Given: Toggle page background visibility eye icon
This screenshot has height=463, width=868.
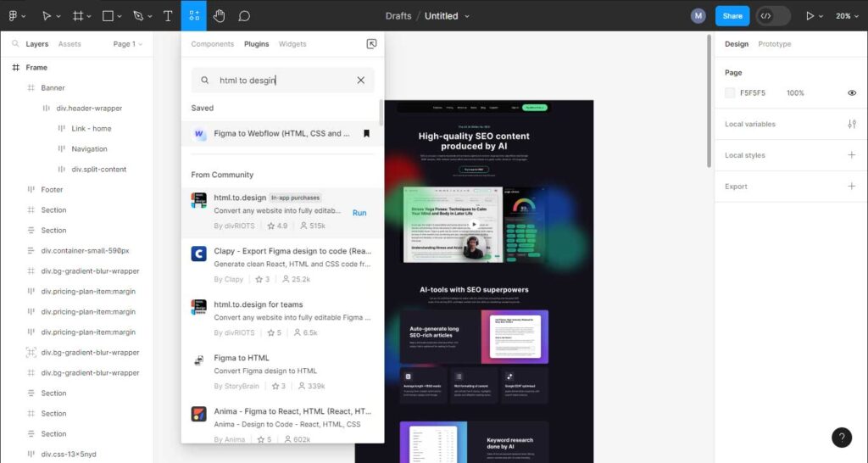Looking at the screenshot, I should pos(851,93).
